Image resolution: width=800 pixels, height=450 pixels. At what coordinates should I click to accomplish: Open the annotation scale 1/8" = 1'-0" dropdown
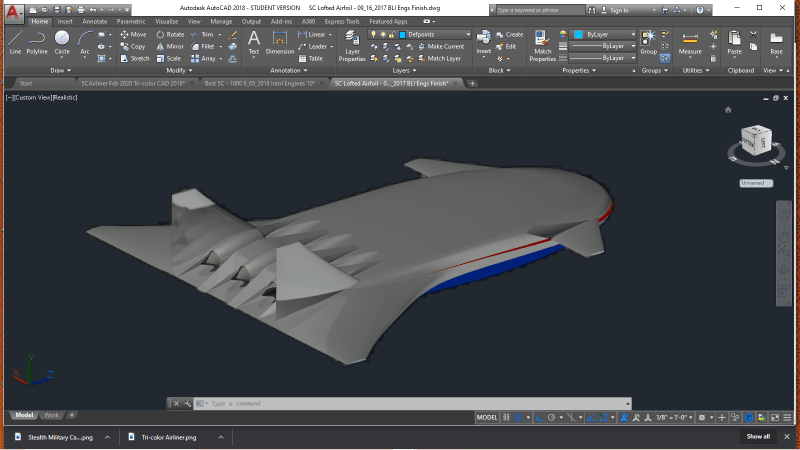(x=675, y=417)
